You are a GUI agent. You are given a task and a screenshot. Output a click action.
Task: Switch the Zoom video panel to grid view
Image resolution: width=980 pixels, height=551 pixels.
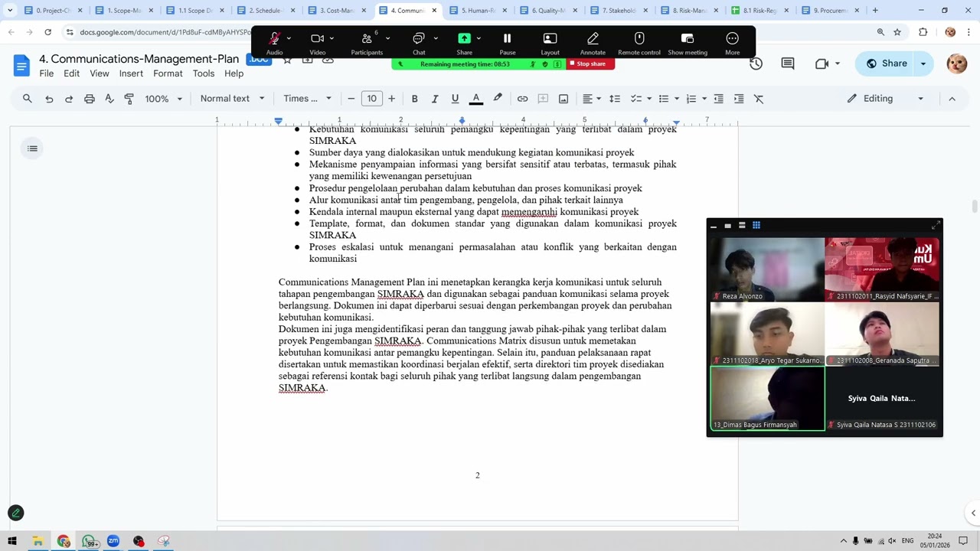[756, 225]
